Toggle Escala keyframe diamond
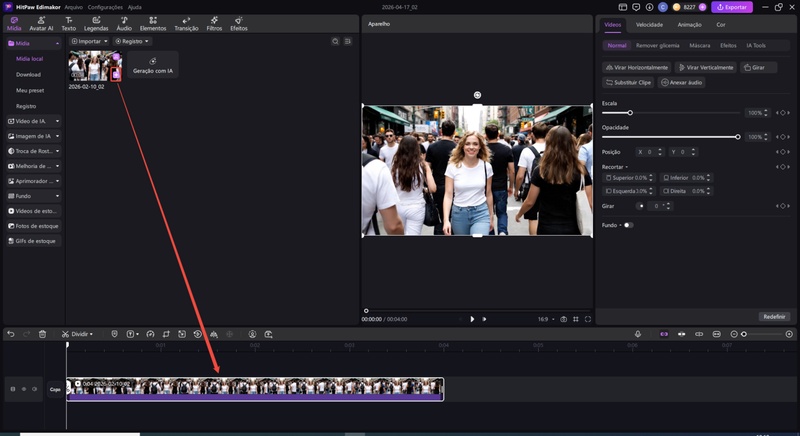Screen dimensions: 800x436 point(783,113)
